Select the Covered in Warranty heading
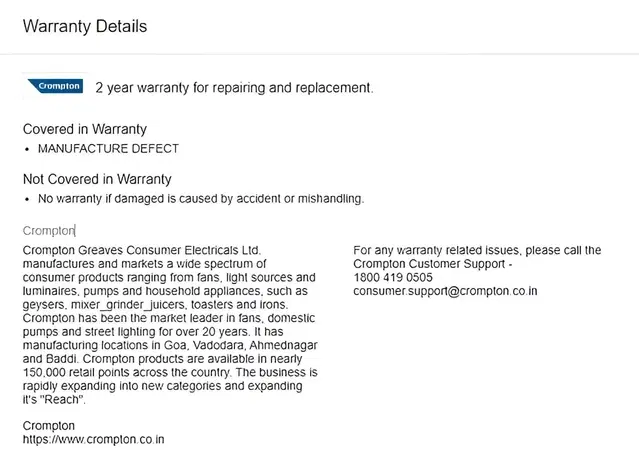The height and width of the screenshot is (457, 639). 85,129
